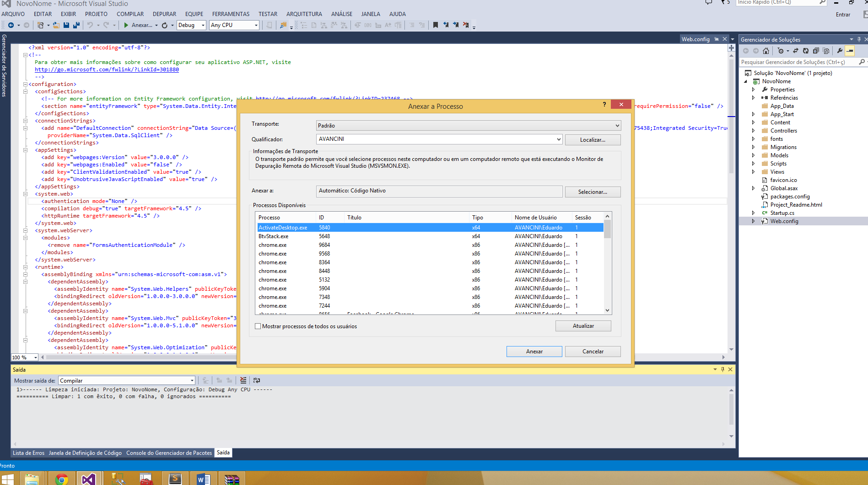Click the Save All icon
This screenshot has height=485, width=868.
coord(76,25)
